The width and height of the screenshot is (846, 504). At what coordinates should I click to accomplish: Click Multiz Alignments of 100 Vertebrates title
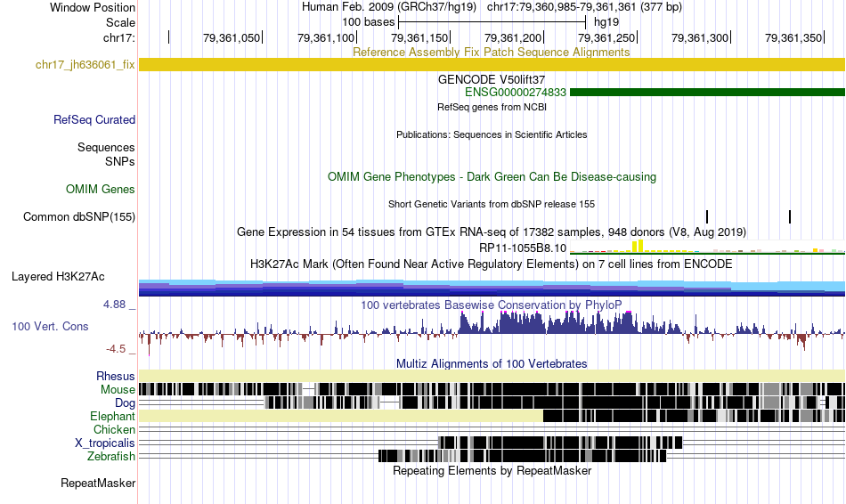pos(492,363)
